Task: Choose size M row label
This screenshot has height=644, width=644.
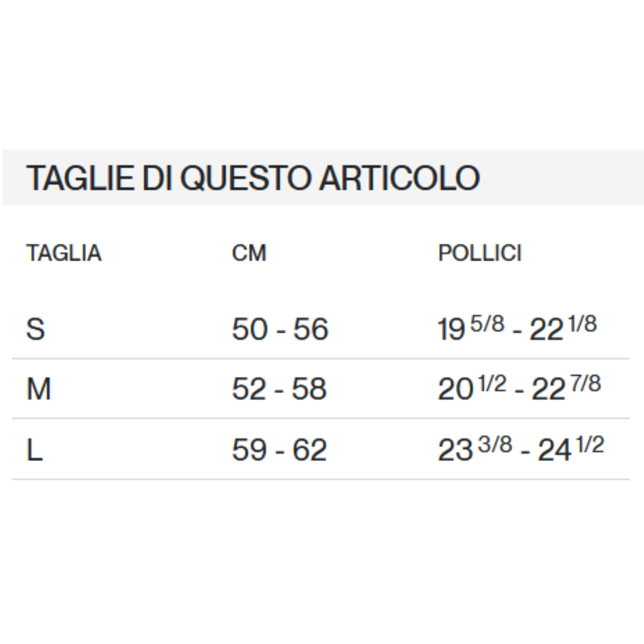Action: (39, 389)
